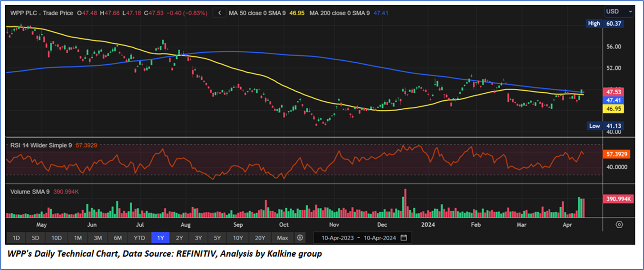Select the 6M time range
Image resolution: width=644 pixels, height=270 pixels.
[x=117, y=238]
